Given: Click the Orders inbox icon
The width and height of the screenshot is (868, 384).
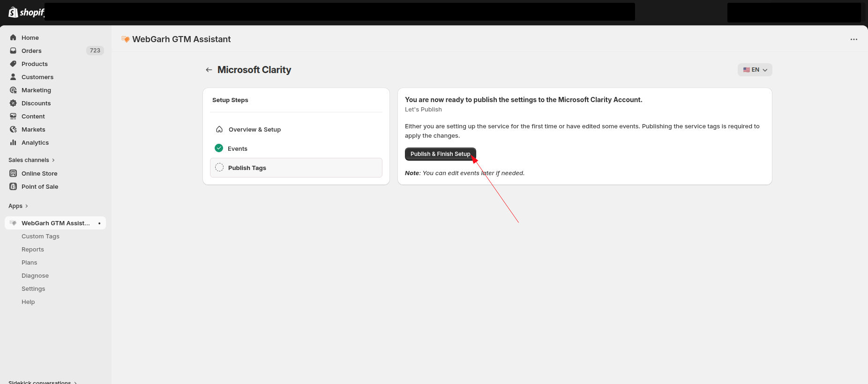Looking at the screenshot, I should click(x=13, y=51).
